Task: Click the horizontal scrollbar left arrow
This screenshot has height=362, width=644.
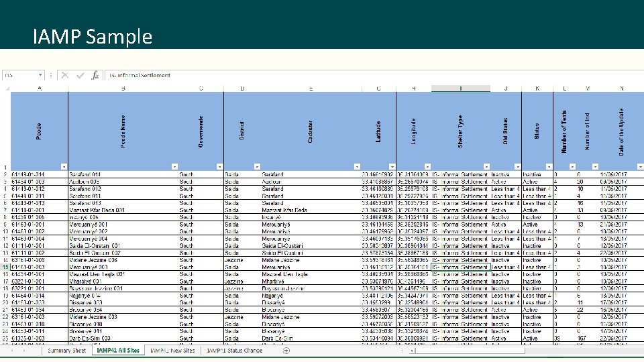Action: (x=411, y=351)
